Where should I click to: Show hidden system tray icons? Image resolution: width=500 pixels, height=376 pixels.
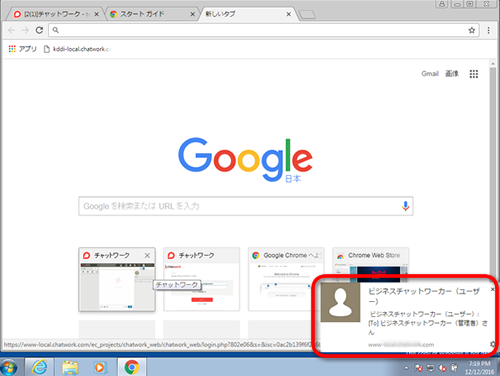[x=406, y=368]
